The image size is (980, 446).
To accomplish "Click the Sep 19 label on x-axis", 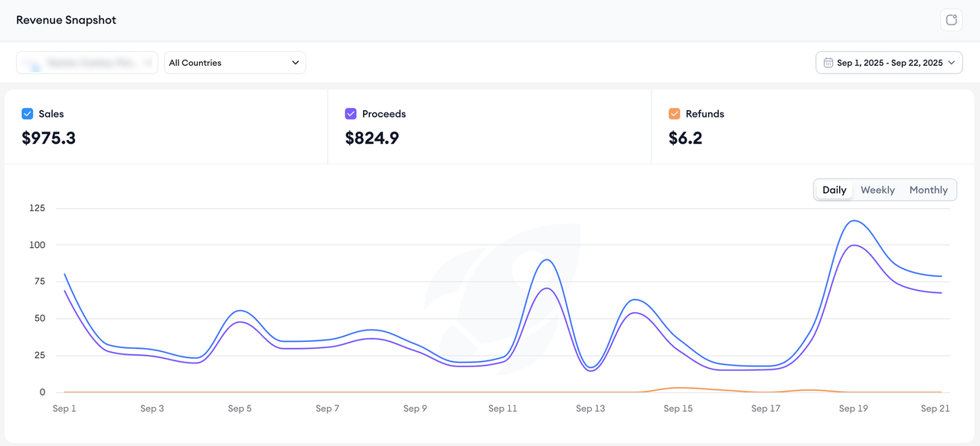I will point(853,409).
